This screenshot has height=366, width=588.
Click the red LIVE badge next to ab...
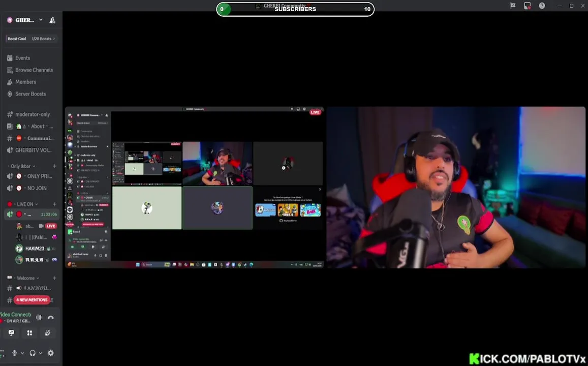click(x=51, y=226)
